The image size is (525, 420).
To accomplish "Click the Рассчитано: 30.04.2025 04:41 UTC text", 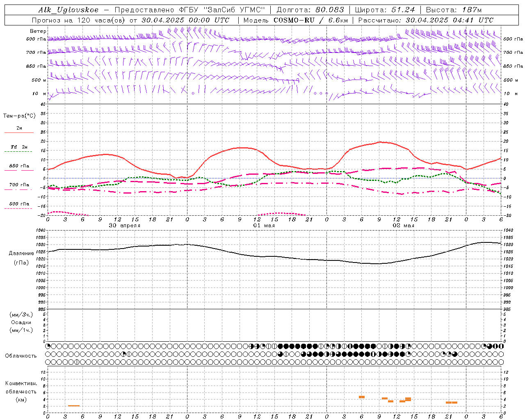I will click(426, 20).
